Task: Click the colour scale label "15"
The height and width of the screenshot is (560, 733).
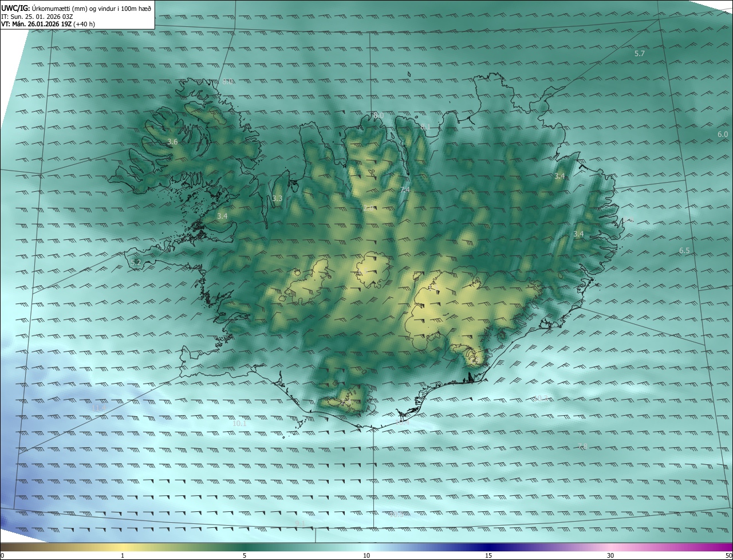Action: pos(488,556)
